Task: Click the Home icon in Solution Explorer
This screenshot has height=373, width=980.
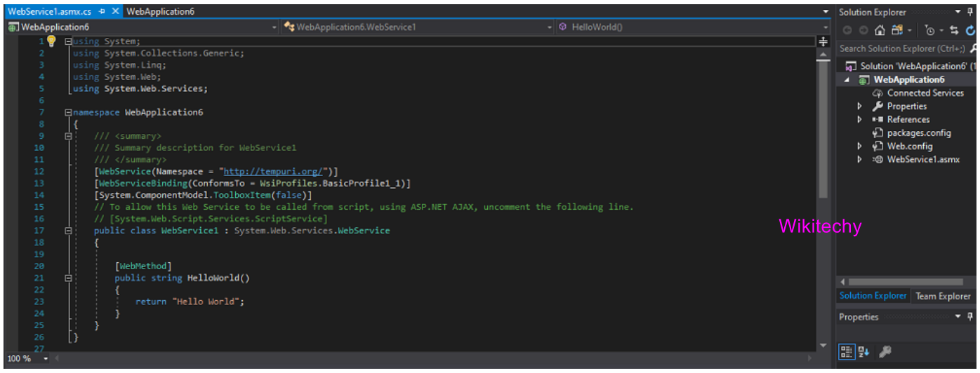Action: (x=880, y=30)
